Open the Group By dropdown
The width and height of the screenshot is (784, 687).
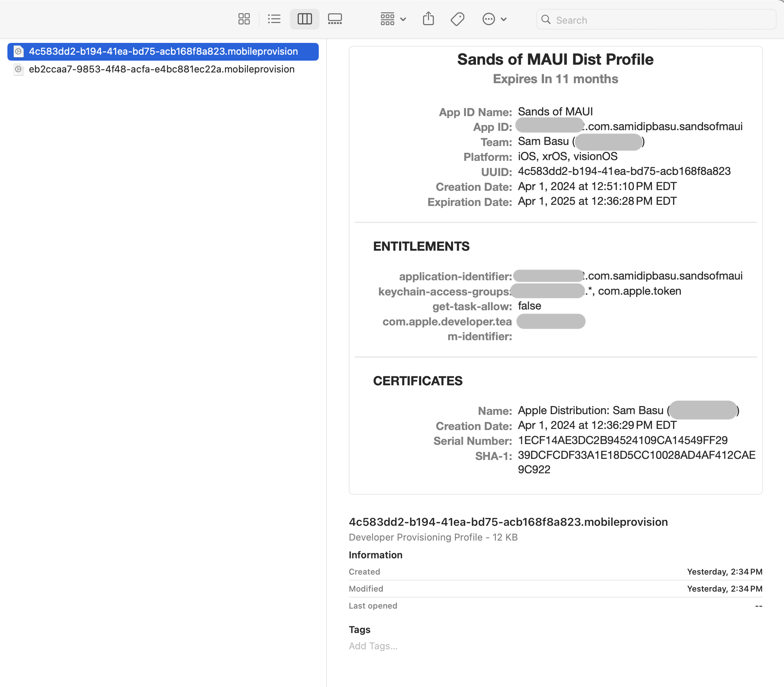[x=393, y=19]
